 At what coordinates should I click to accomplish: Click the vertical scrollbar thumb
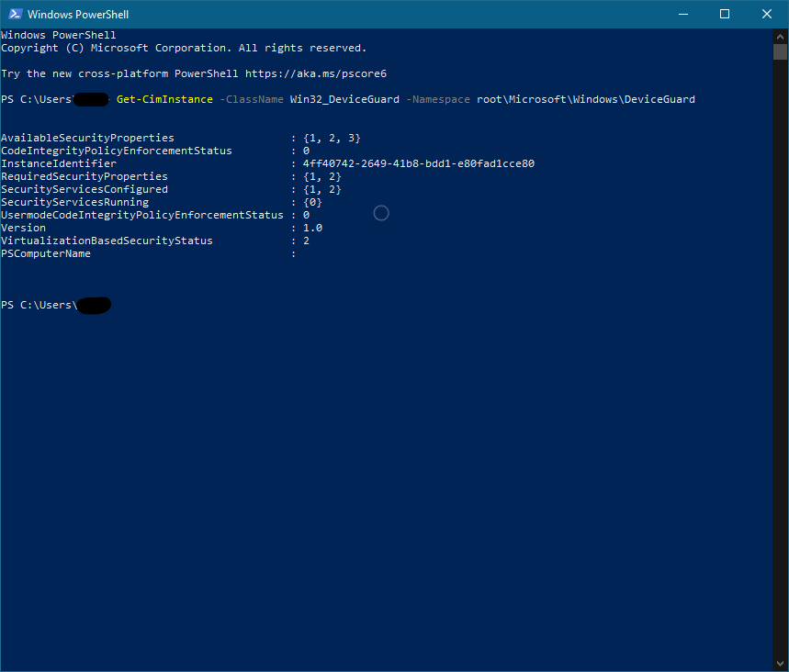(781, 51)
